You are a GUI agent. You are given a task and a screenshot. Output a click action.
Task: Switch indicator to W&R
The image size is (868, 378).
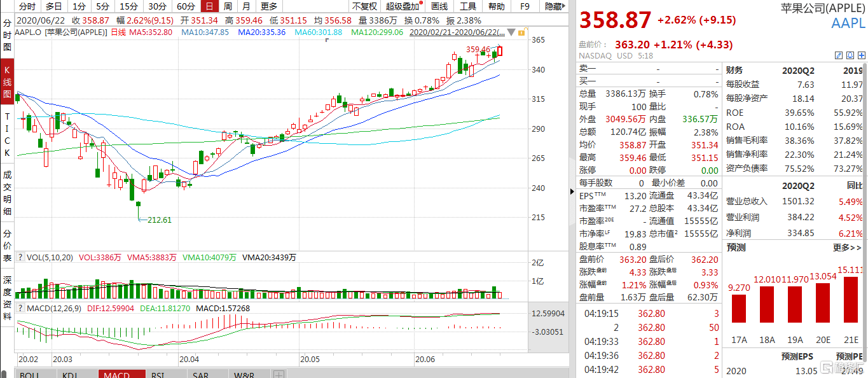pos(249,374)
